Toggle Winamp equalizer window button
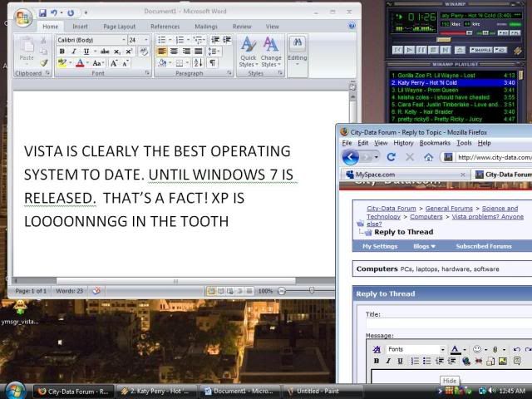The image size is (532, 399). (x=503, y=33)
